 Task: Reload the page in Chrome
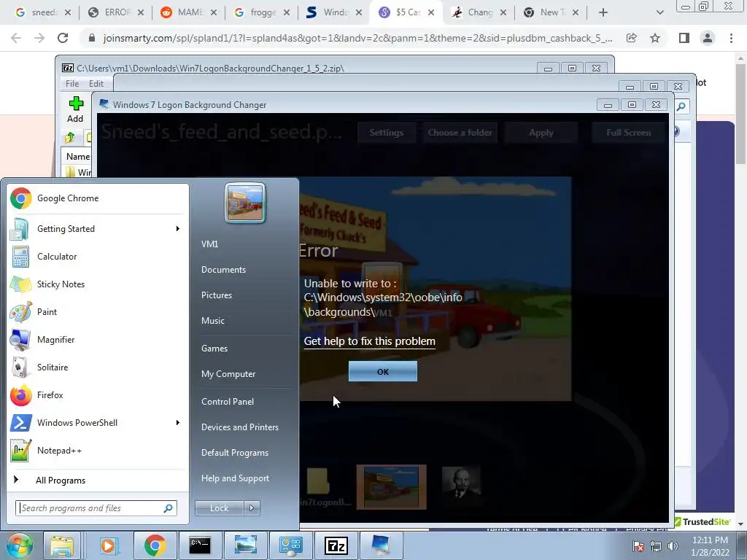(63, 38)
